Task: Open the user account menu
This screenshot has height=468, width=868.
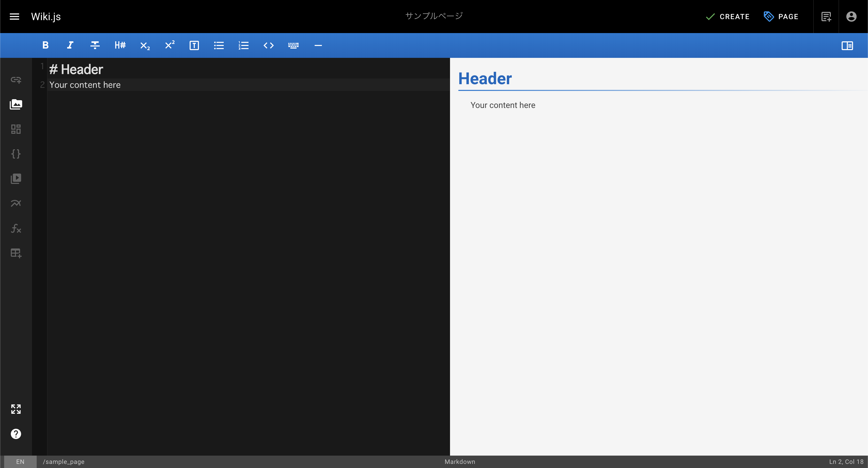Action: tap(851, 17)
